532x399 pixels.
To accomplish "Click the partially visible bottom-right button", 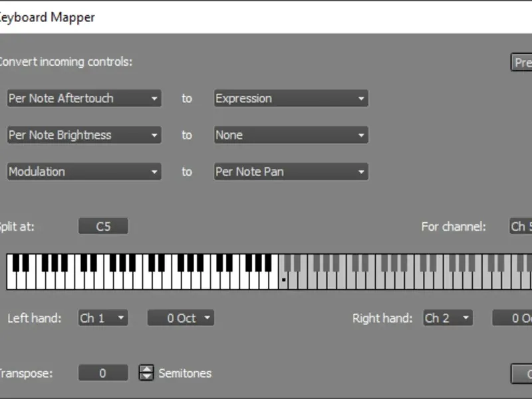I will [521, 373].
